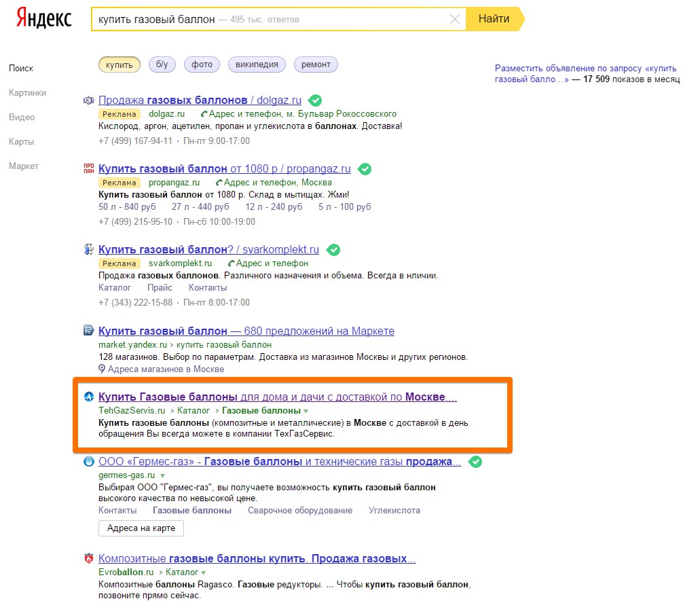This screenshot has height=601, width=700.
Task: Open the Поиск section in sidebar
Action: (x=21, y=68)
